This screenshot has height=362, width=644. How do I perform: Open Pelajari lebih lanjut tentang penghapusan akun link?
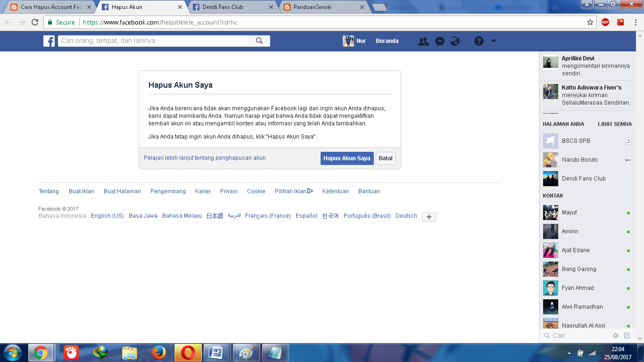[x=205, y=158]
